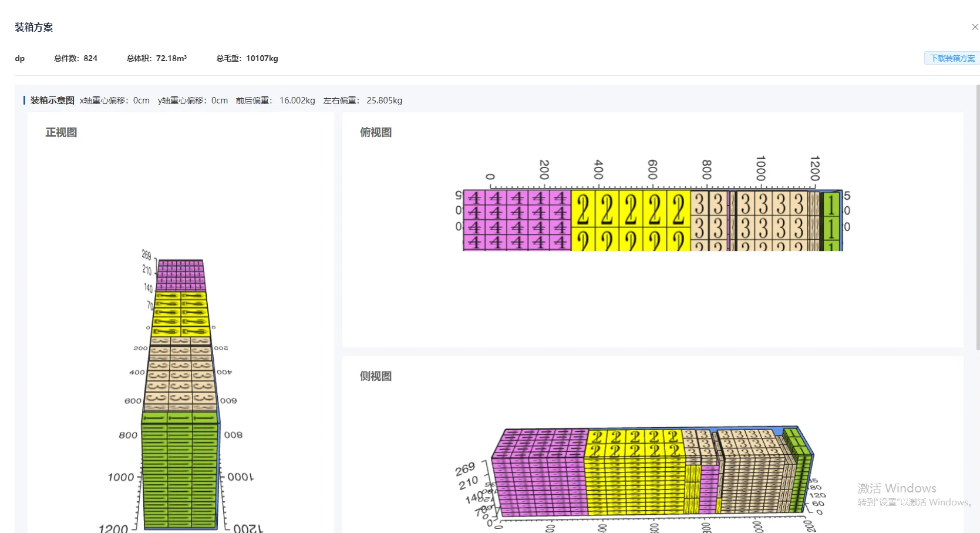Click the 装箱示意图 section heading
Image resolution: width=980 pixels, height=533 pixels.
tap(52, 100)
